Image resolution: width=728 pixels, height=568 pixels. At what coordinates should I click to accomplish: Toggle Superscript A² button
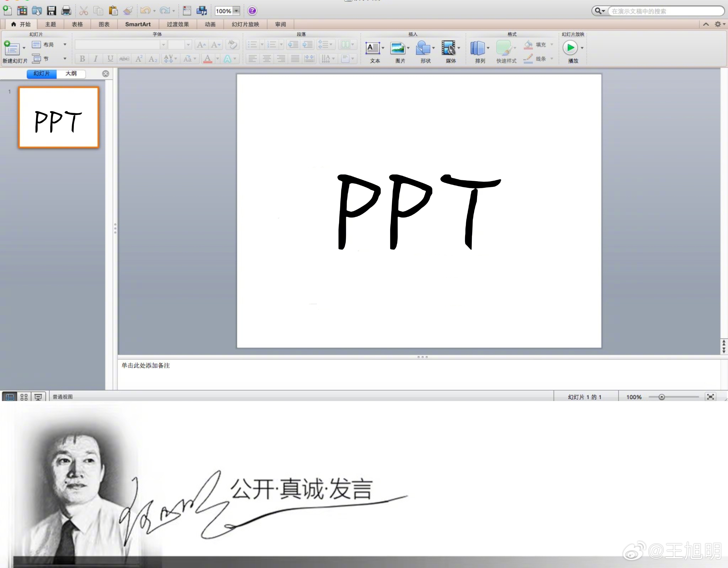click(139, 59)
